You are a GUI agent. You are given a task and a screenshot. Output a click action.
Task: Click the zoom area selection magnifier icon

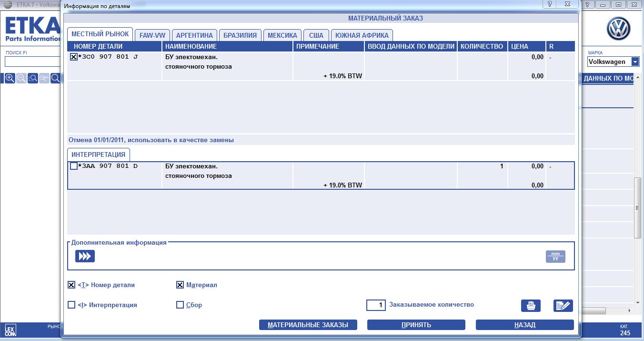click(33, 78)
